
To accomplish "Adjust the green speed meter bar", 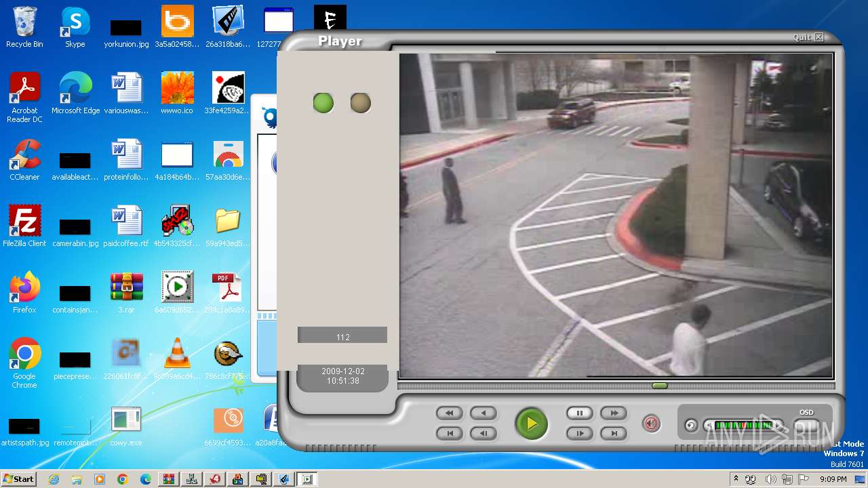I will (743, 426).
